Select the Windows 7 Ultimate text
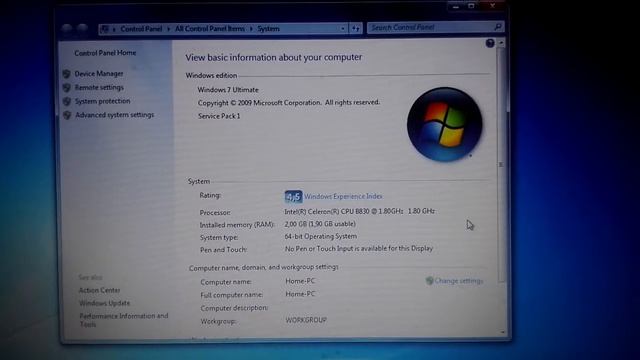The height and width of the screenshot is (360, 640). pyautogui.click(x=228, y=90)
